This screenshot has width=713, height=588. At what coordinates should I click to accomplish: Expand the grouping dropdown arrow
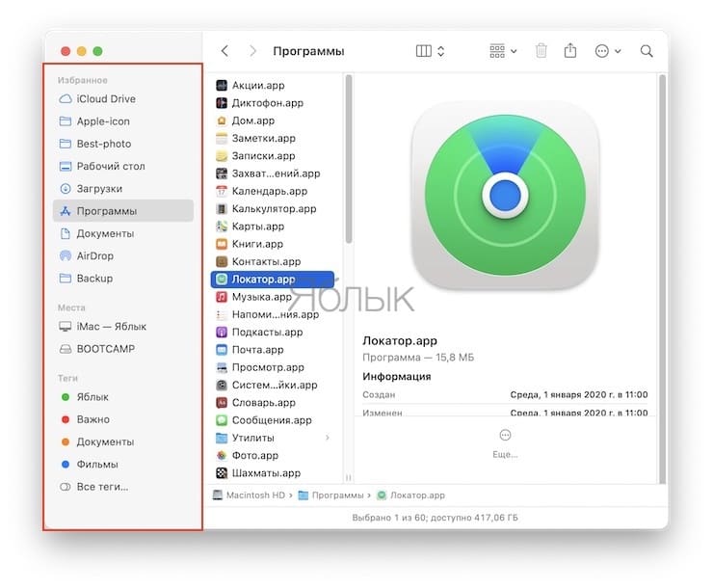pyautogui.click(x=514, y=51)
